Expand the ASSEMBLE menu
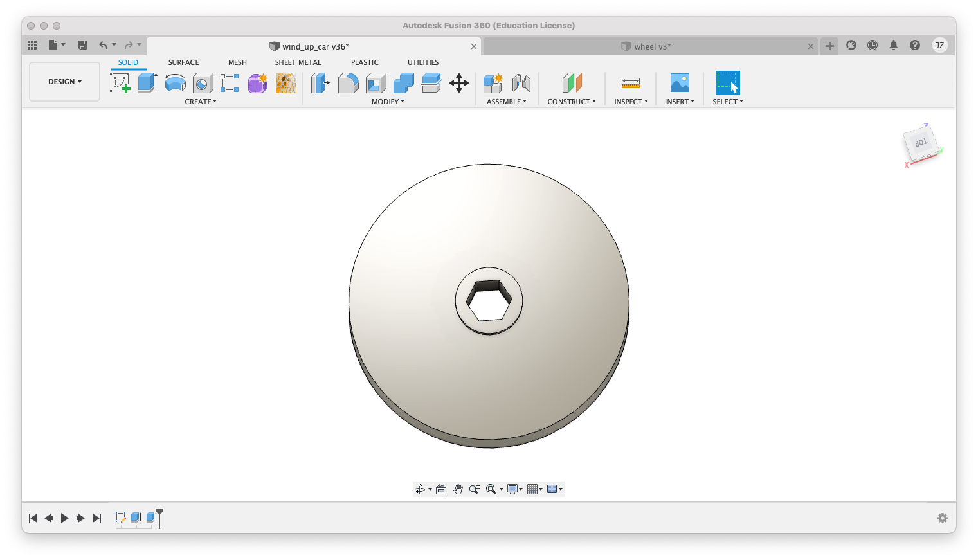978x560 pixels. 507,102
